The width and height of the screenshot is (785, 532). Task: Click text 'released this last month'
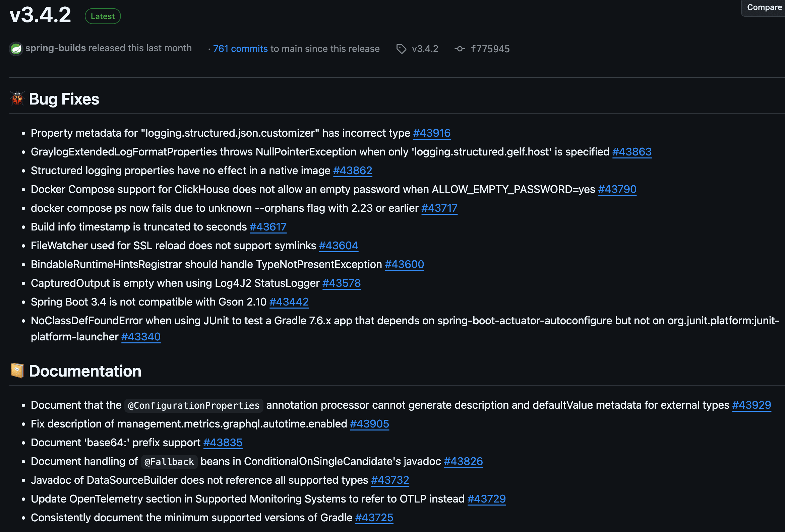(140, 48)
